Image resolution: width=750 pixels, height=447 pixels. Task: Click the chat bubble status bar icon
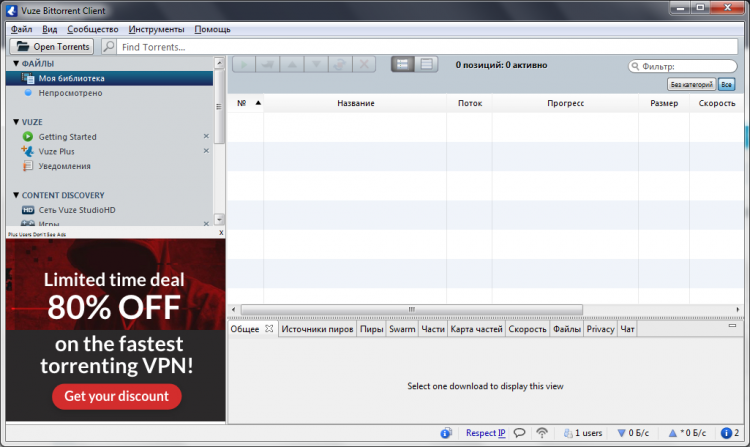(x=520, y=433)
